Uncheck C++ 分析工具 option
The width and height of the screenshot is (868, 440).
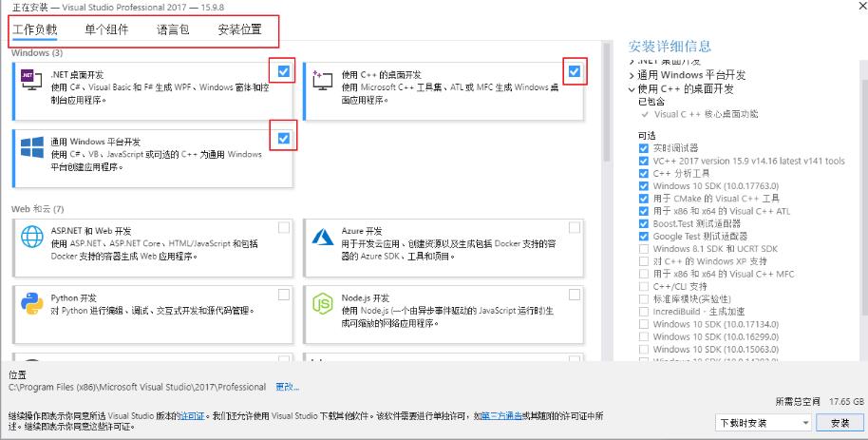pyautogui.click(x=643, y=174)
